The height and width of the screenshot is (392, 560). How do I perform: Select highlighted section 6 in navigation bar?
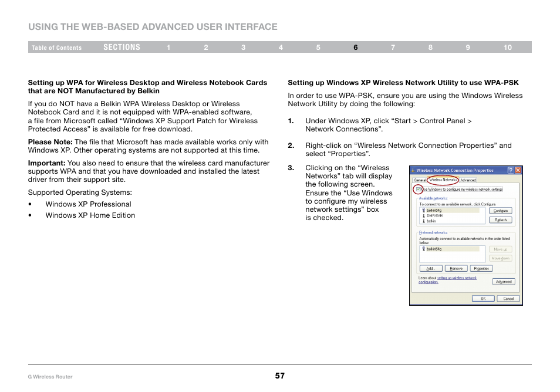point(355,48)
